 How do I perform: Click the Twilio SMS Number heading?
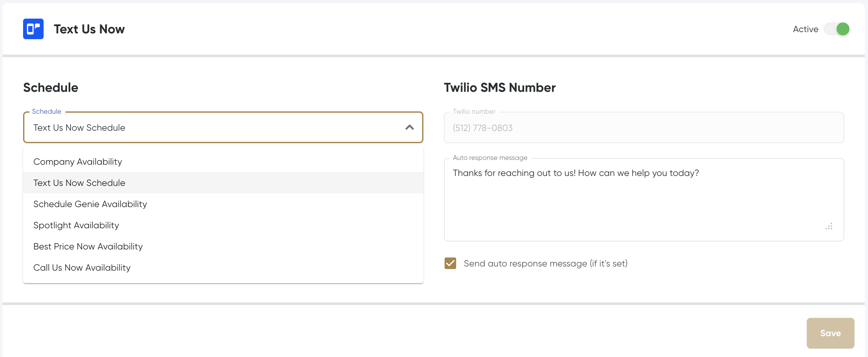coord(499,88)
